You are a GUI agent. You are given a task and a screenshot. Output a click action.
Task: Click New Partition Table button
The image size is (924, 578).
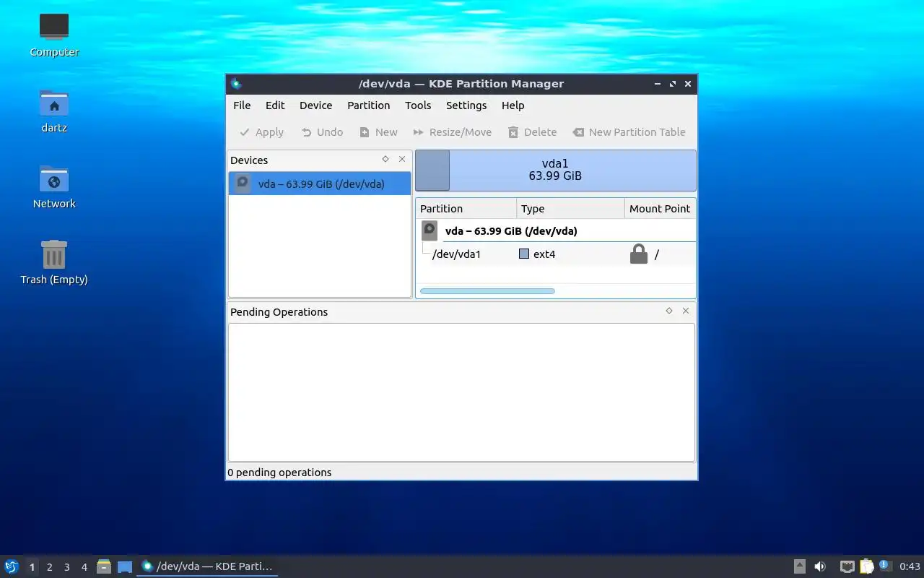pyautogui.click(x=629, y=132)
